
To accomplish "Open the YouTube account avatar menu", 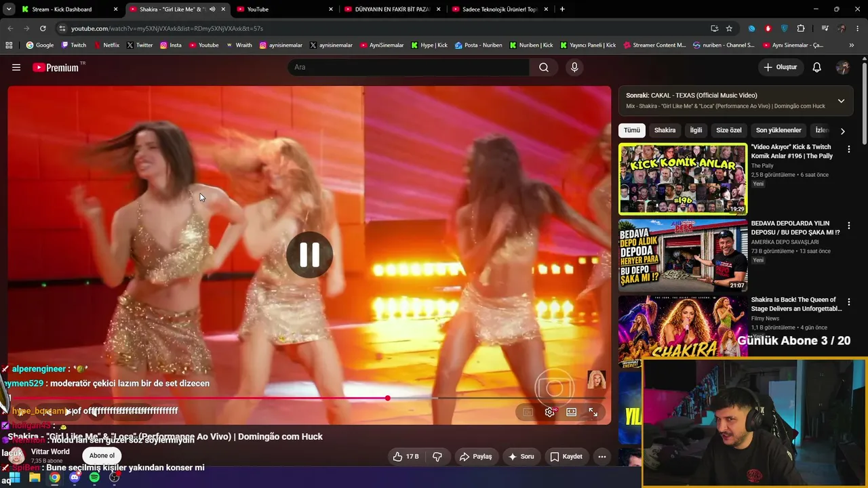I will click(x=843, y=67).
